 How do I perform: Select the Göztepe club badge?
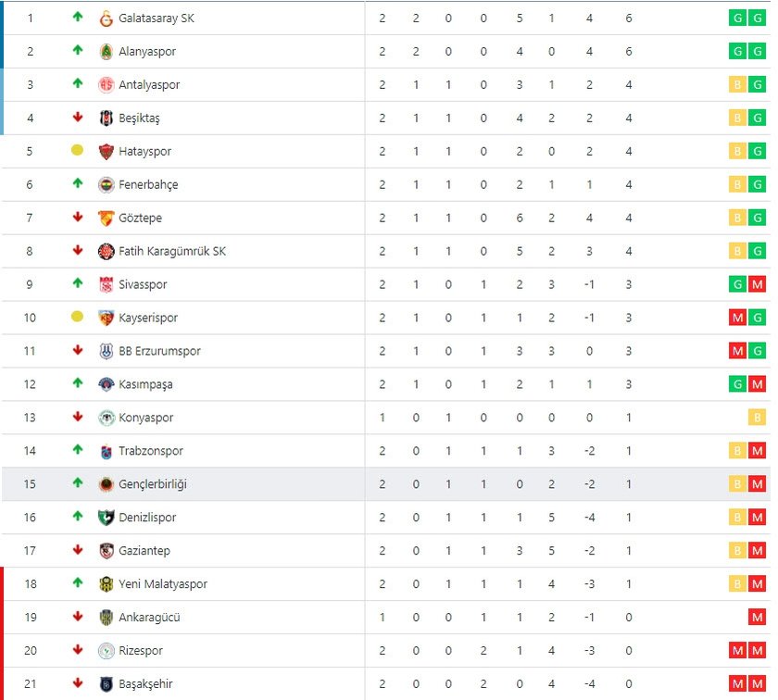[107, 218]
